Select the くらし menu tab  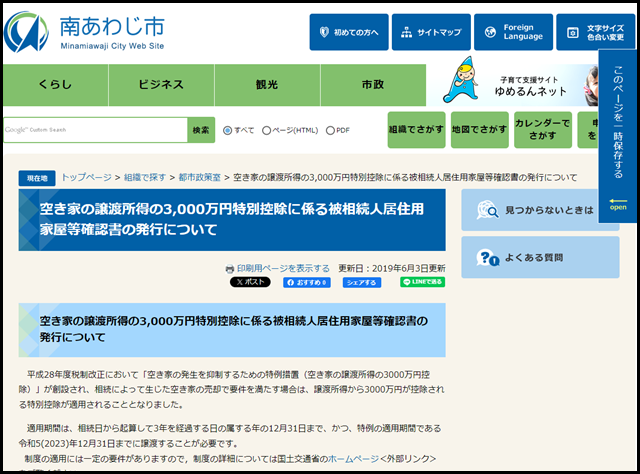click(56, 85)
